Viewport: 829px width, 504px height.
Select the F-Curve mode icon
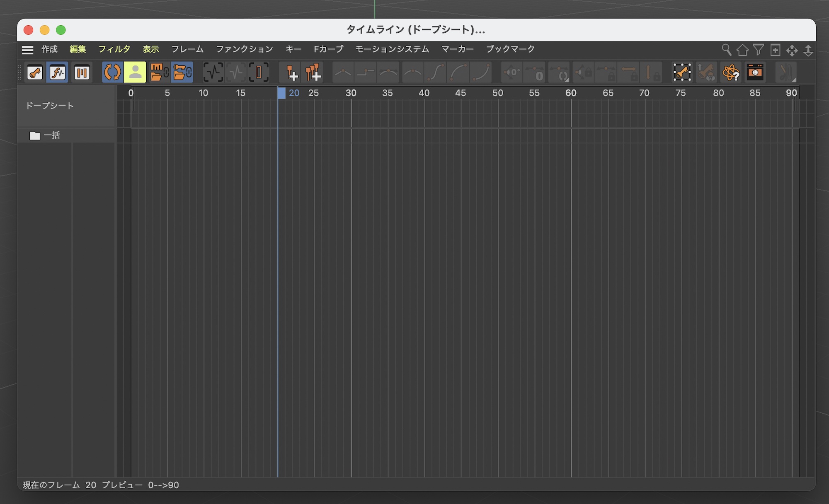(x=57, y=73)
